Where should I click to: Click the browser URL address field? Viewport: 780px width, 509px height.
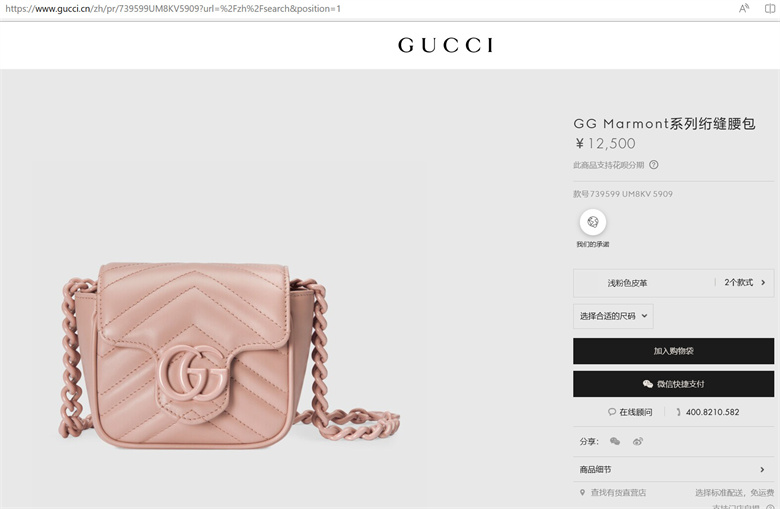coord(173,8)
